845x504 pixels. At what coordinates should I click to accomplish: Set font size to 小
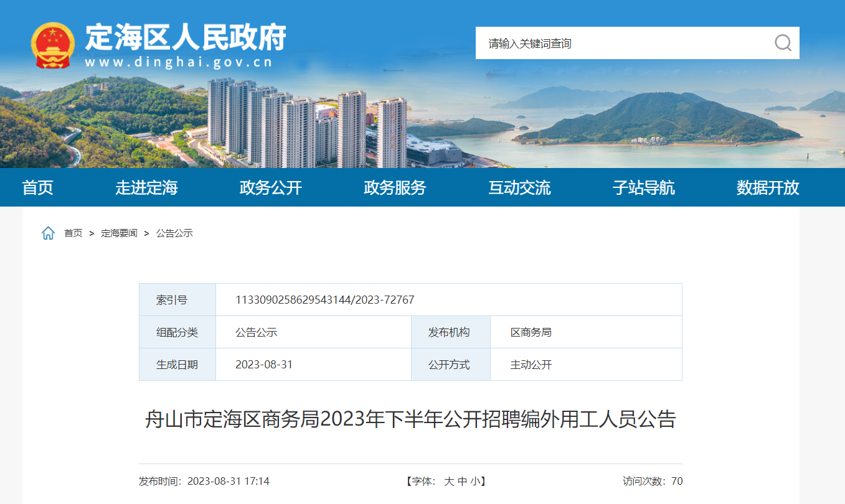click(475, 482)
